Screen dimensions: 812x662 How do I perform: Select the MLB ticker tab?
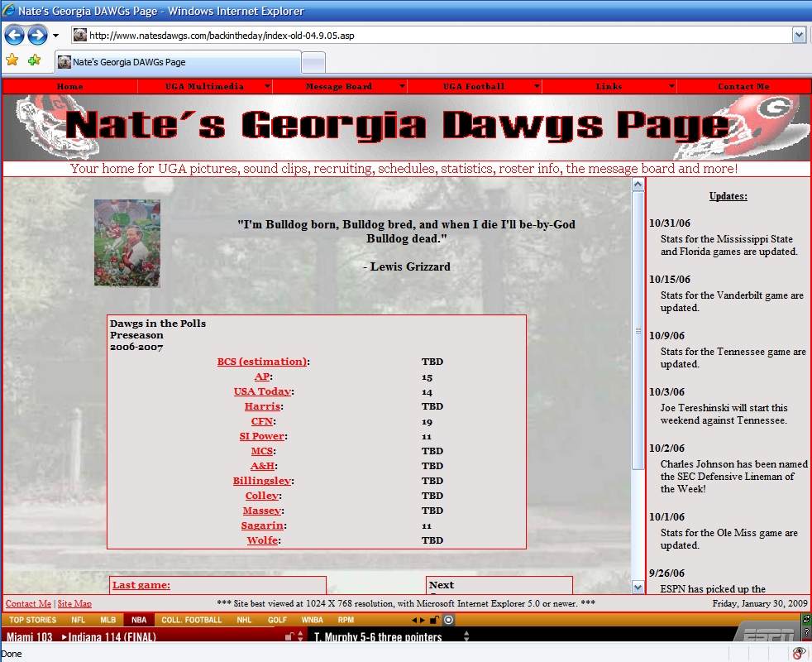tap(107, 620)
